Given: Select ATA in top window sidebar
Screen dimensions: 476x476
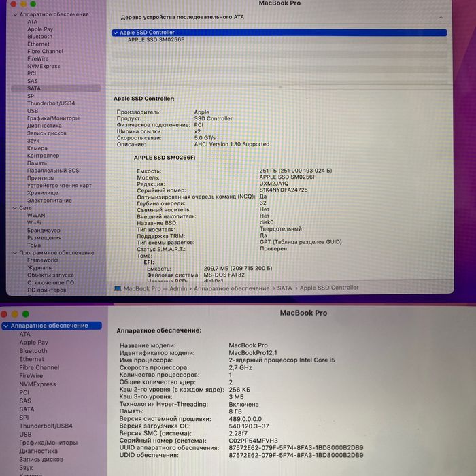Looking at the screenshot, I should coord(32,22).
